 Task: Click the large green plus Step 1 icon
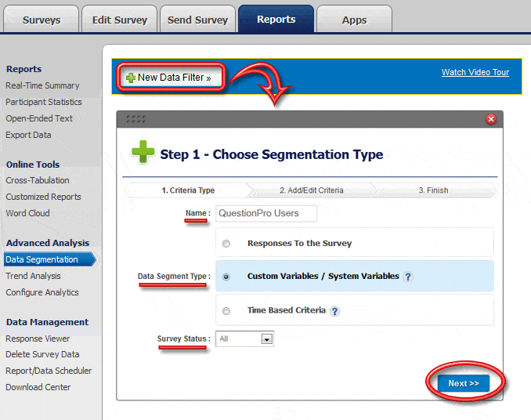click(143, 154)
